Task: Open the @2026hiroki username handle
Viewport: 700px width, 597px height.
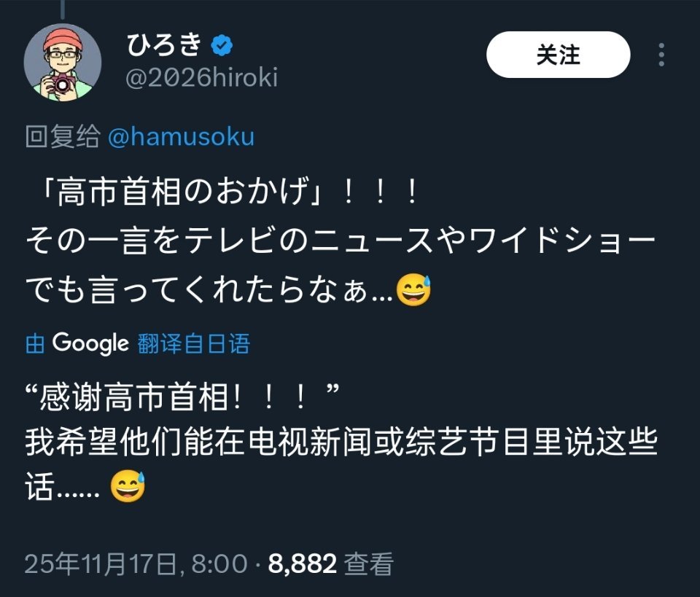Action: [202, 78]
